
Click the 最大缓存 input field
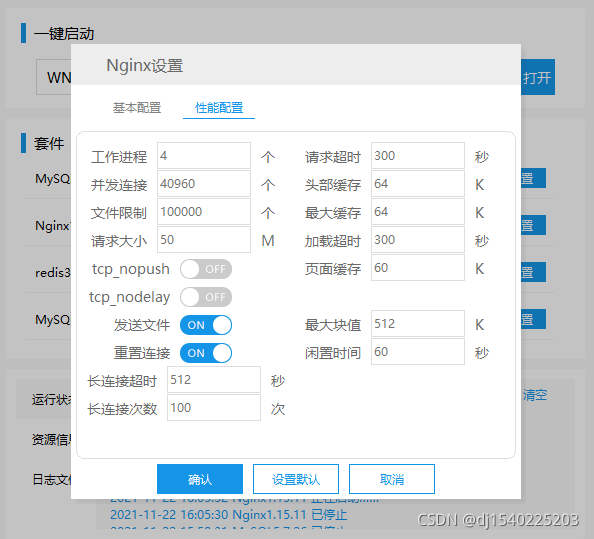tap(418, 212)
